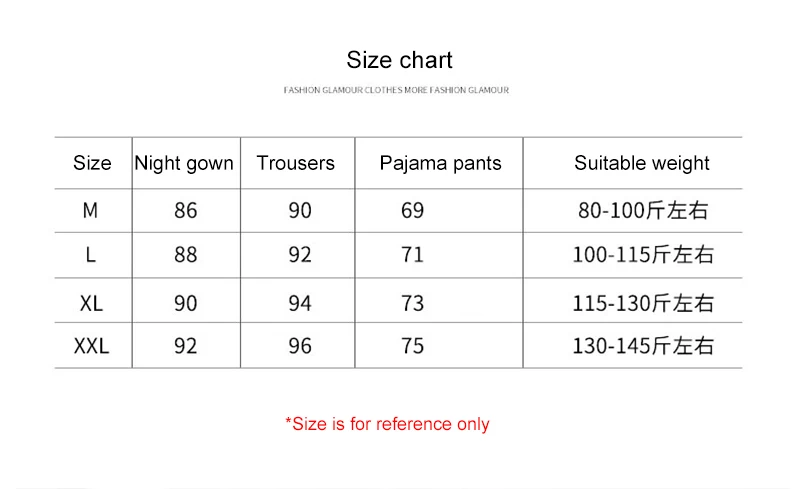Viewport: 800px width, 489px height.
Task: Select the Size column header
Action: (x=92, y=163)
